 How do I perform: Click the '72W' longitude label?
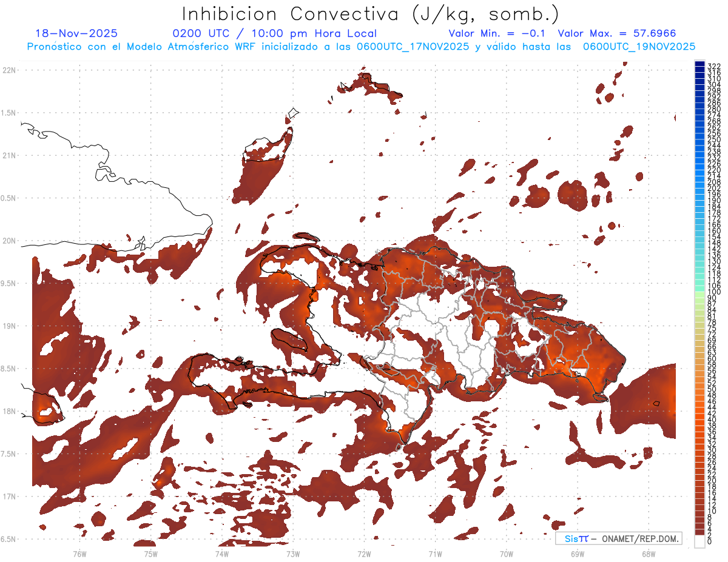point(364,554)
